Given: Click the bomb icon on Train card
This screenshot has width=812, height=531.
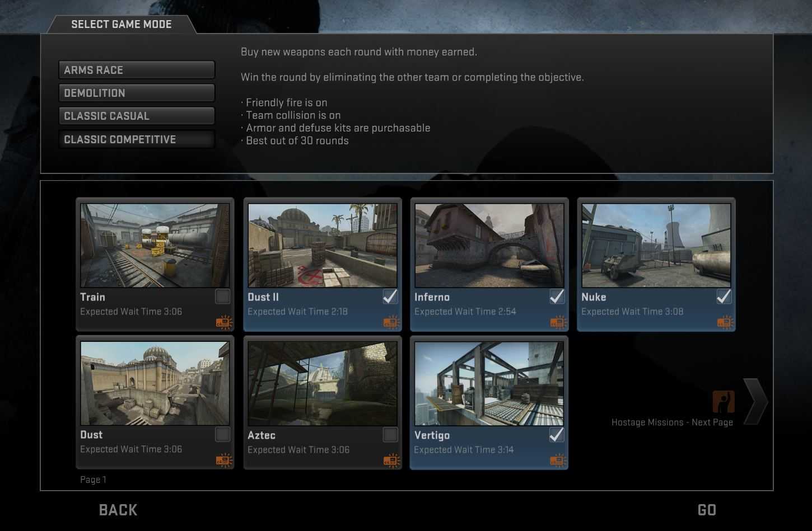Looking at the screenshot, I should [x=224, y=322].
